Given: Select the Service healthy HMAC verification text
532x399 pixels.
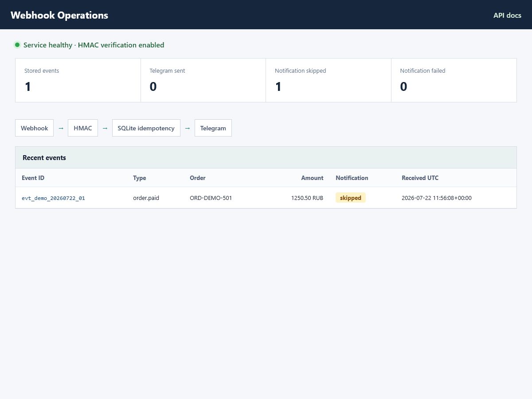Looking at the screenshot, I should tap(94, 45).
